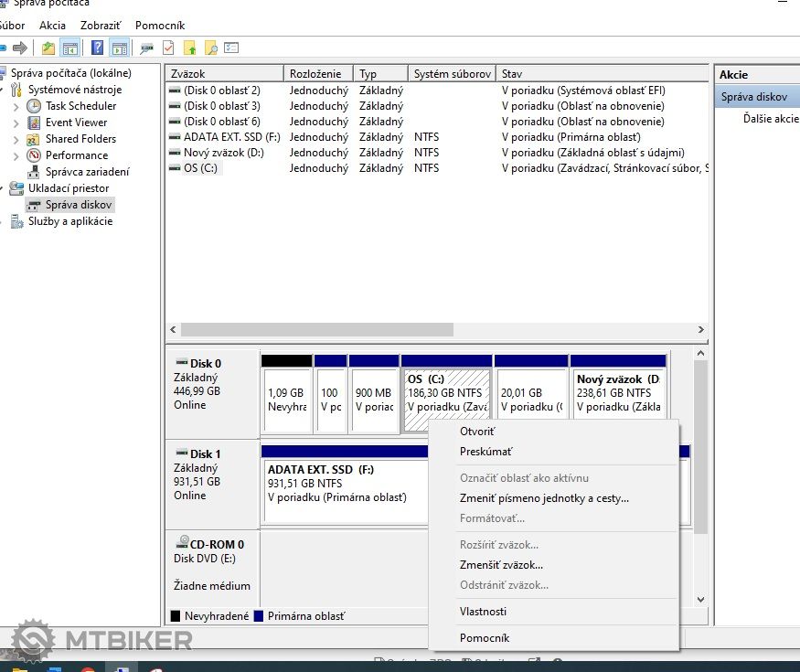This screenshot has height=672, width=800.
Task: Expand the Performance tree node
Action: [16, 155]
